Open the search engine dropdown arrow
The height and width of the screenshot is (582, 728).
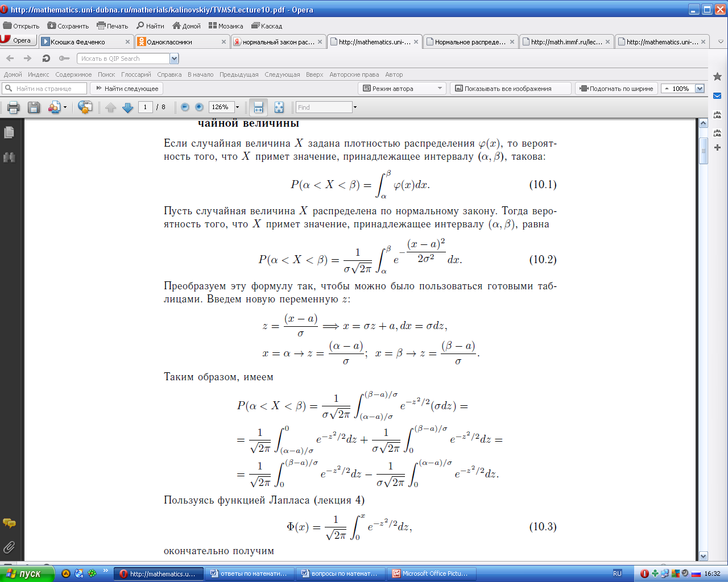click(x=174, y=59)
